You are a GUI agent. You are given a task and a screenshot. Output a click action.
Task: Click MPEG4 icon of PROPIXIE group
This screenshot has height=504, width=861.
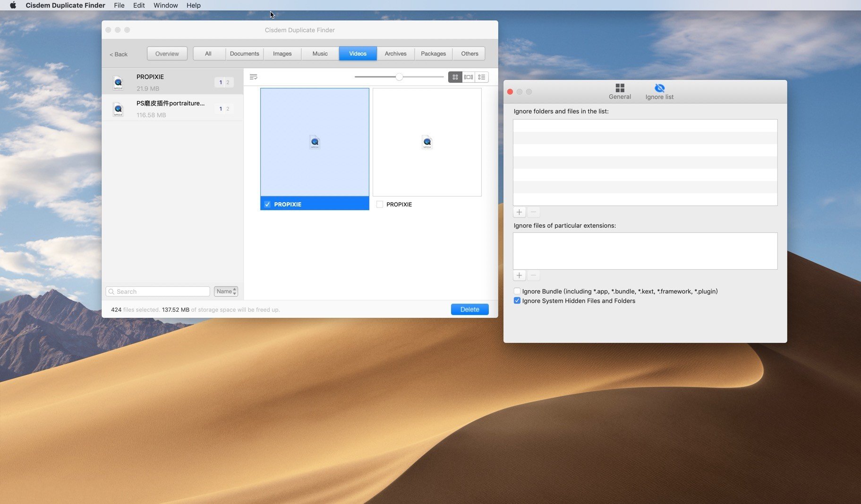[118, 83]
